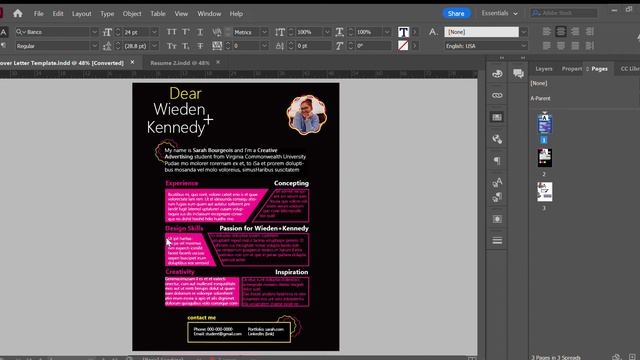Switch to the Resume 2.indd document tab

[x=180, y=63]
